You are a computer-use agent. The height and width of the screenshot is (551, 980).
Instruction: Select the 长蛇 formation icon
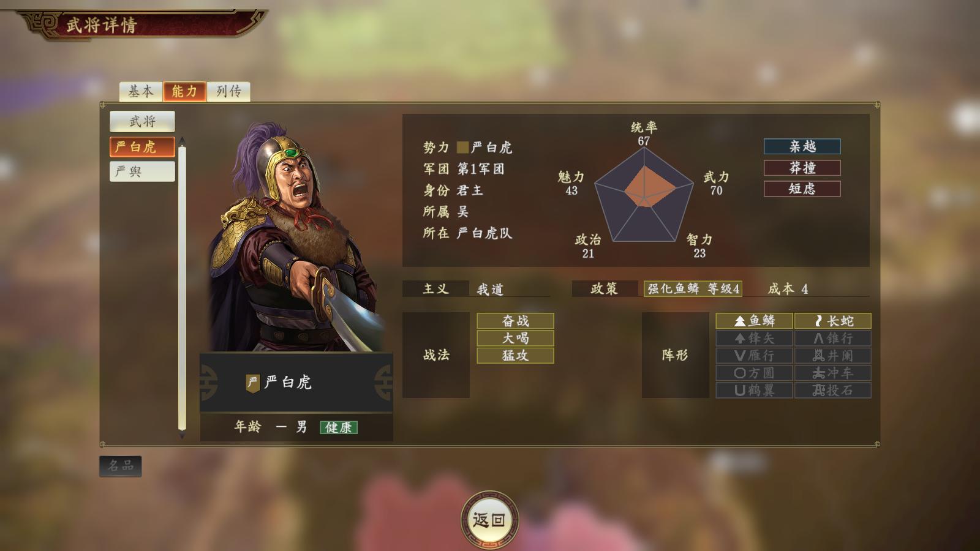coord(833,321)
